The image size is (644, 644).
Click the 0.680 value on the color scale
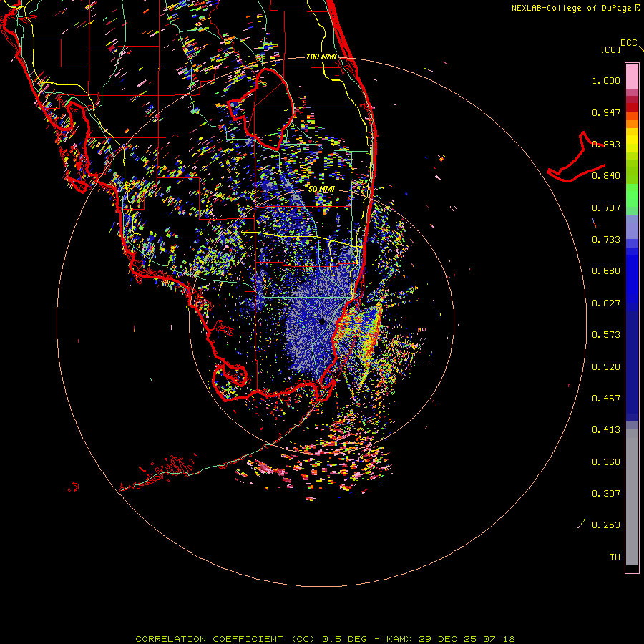tap(606, 271)
